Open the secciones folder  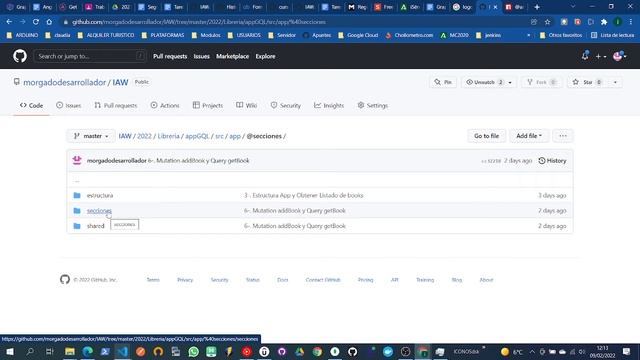(x=99, y=211)
